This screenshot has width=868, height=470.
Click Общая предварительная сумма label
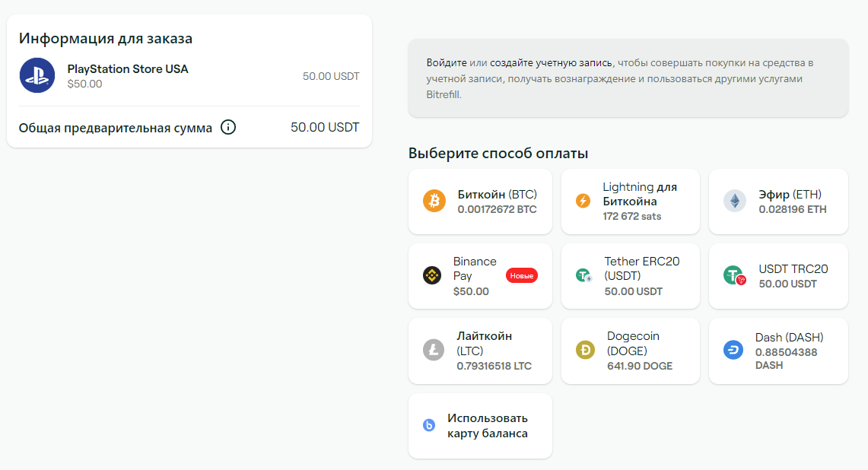coord(116,128)
